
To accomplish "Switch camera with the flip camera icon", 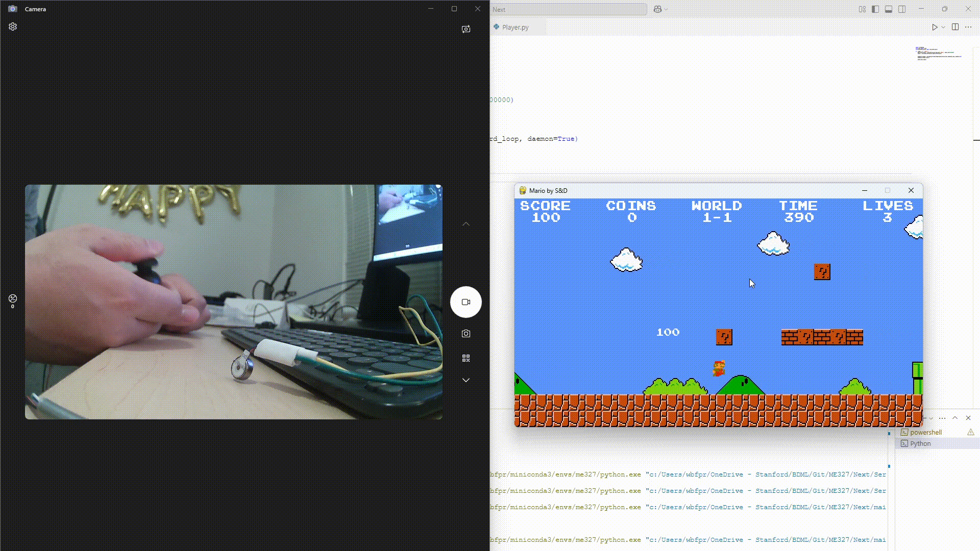I will click(x=465, y=29).
